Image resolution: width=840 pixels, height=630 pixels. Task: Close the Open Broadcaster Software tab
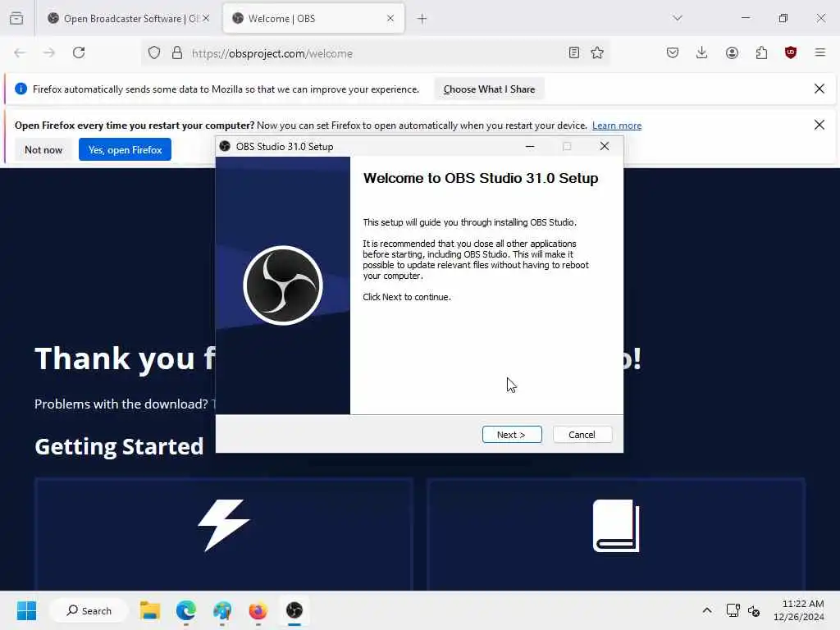coord(206,19)
